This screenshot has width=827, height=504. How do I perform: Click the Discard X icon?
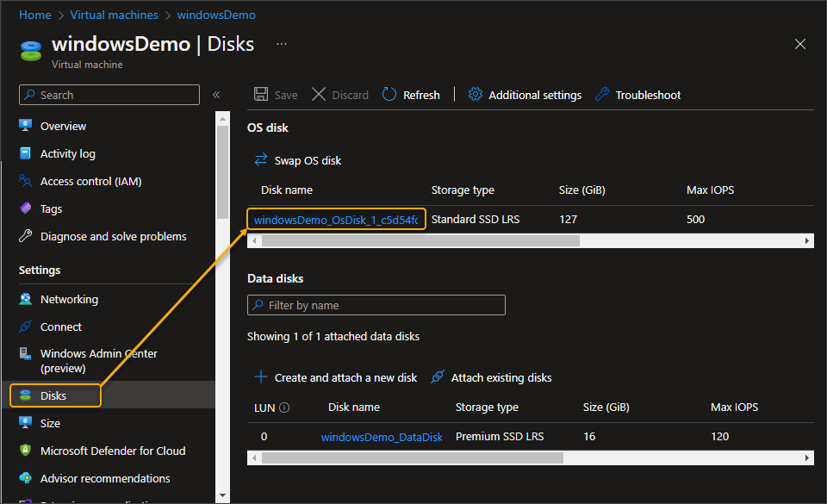click(x=319, y=95)
